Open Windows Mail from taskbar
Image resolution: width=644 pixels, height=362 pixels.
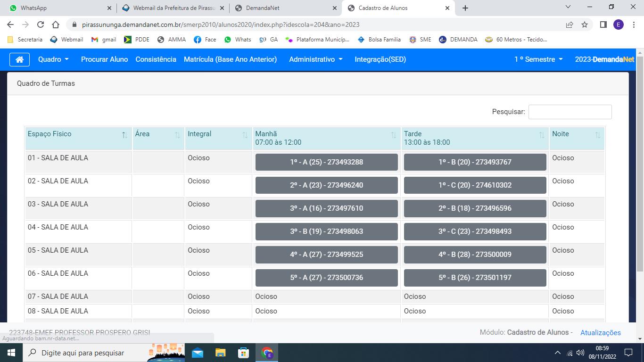pos(198,353)
